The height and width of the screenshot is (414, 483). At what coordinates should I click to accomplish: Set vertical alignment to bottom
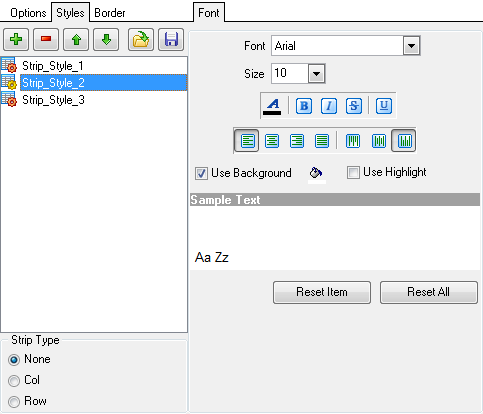pos(404,141)
